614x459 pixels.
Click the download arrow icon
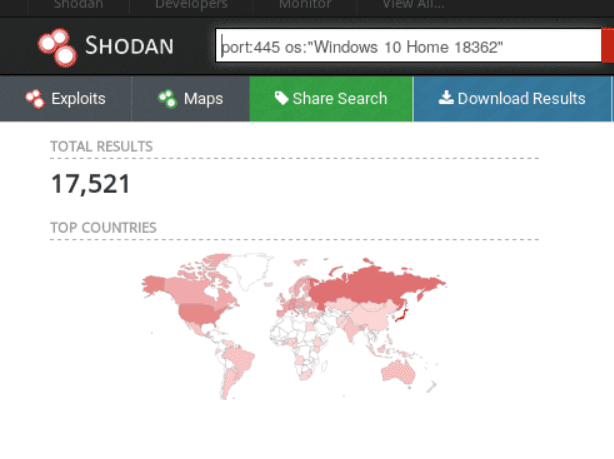click(x=445, y=98)
